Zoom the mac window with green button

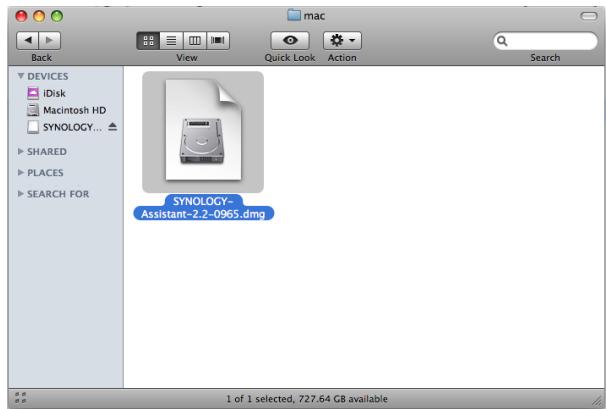click(x=57, y=16)
